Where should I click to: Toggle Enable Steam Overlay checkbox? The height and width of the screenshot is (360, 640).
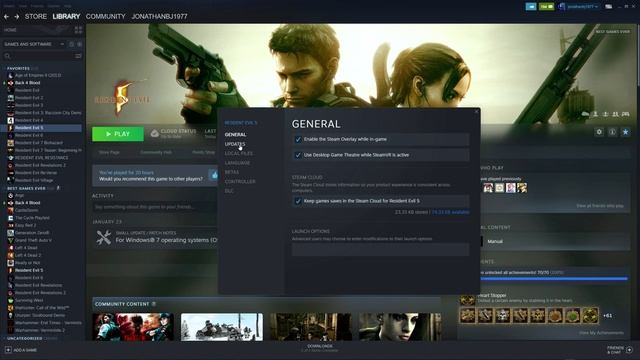click(x=298, y=139)
